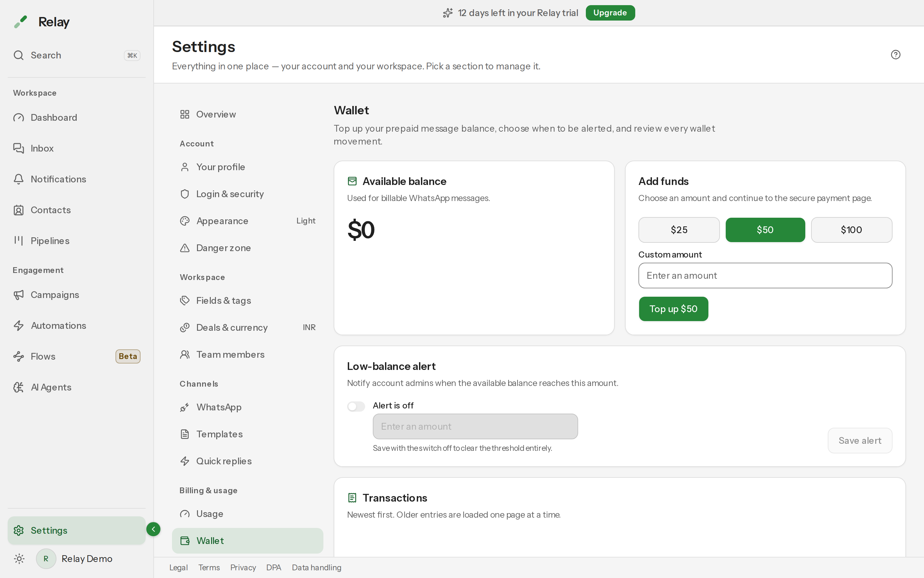The width and height of the screenshot is (924, 578).
Task: Select the $25 amount option
Action: (x=679, y=230)
